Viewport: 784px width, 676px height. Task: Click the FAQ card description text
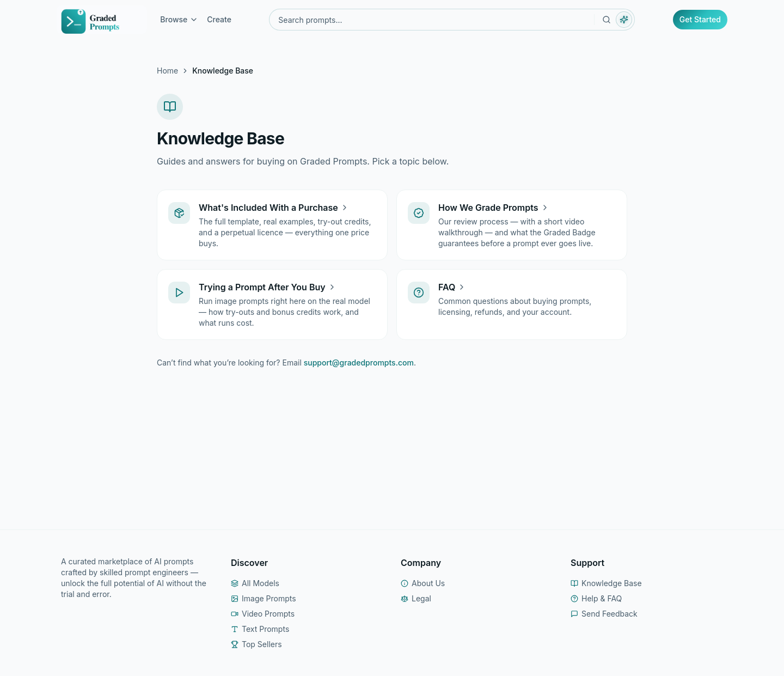point(514,307)
